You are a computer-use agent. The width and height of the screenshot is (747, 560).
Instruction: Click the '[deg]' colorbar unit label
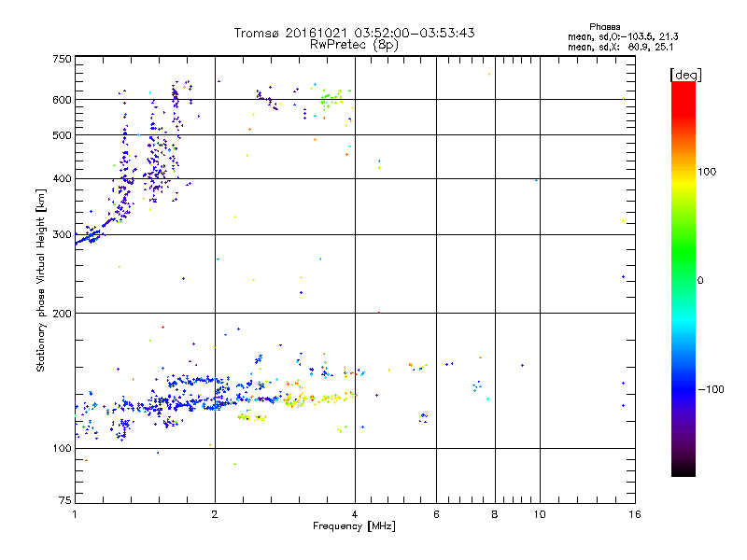[686, 75]
